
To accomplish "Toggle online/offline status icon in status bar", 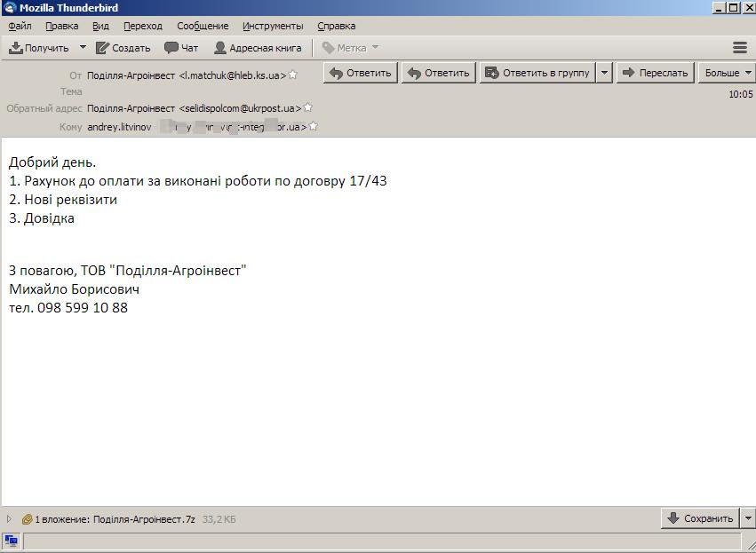I will [x=12, y=540].
